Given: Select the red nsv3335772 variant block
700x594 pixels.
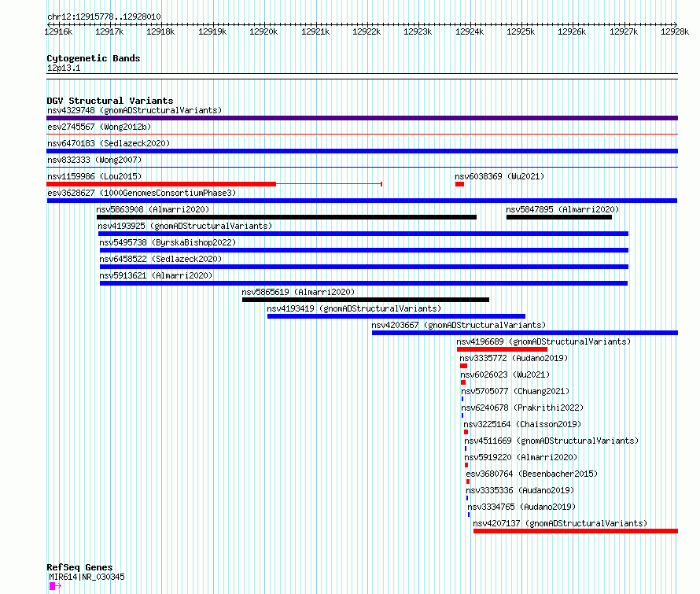Looking at the screenshot, I should point(463,366).
